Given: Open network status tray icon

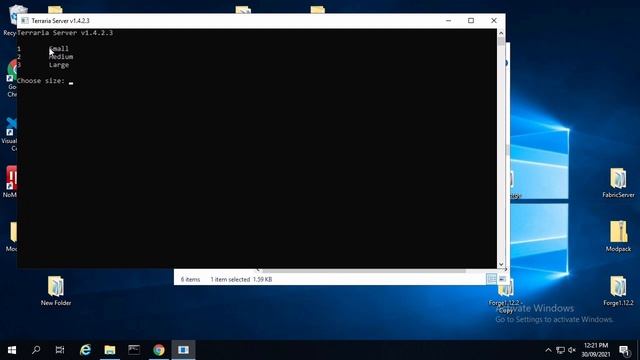Looking at the screenshot, I should point(560,350).
